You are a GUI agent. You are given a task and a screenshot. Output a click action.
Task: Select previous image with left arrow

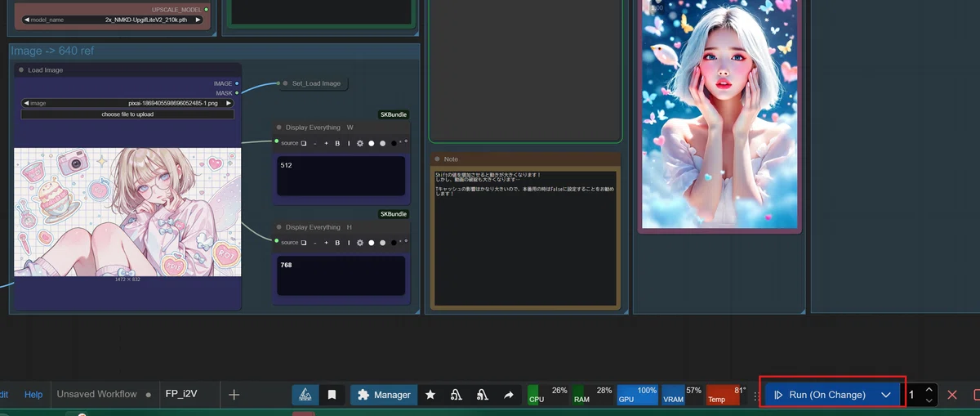27,104
